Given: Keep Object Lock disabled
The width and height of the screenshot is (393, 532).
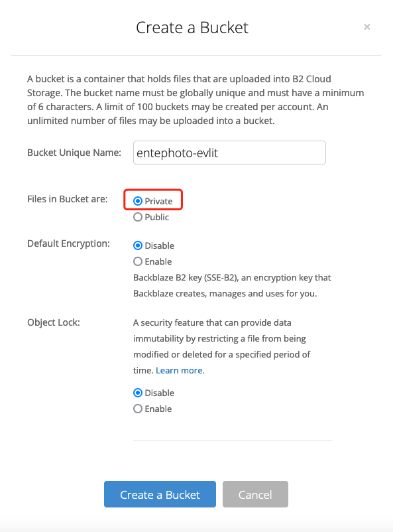Looking at the screenshot, I should click(138, 393).
